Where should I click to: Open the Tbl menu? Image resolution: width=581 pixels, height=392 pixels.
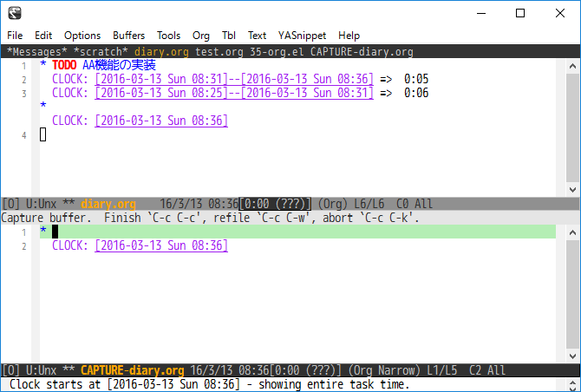(229, 36)
